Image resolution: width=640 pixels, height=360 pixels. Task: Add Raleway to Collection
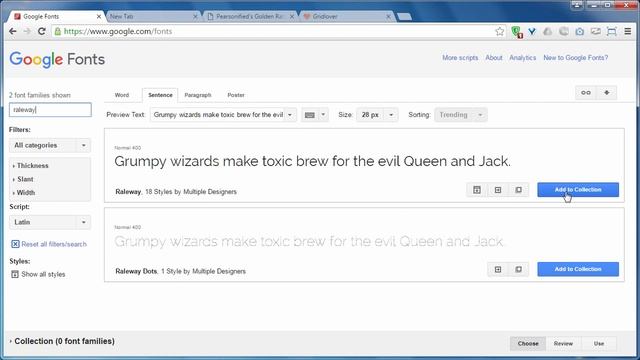[578, 190]
